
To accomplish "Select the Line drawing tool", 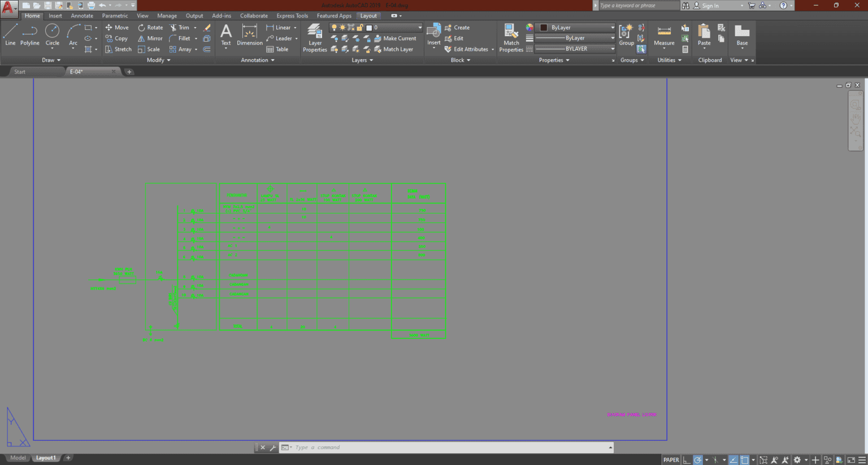I will point(10,35).
